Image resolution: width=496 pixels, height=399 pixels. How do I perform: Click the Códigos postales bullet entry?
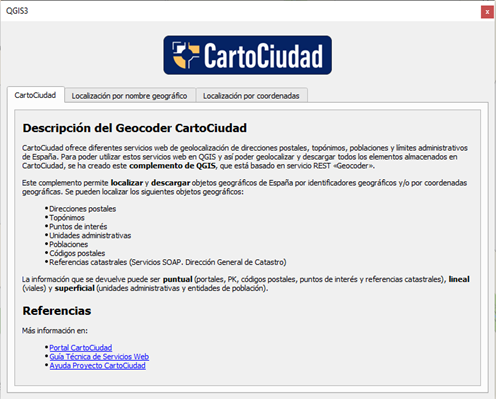tap(77, 253)
